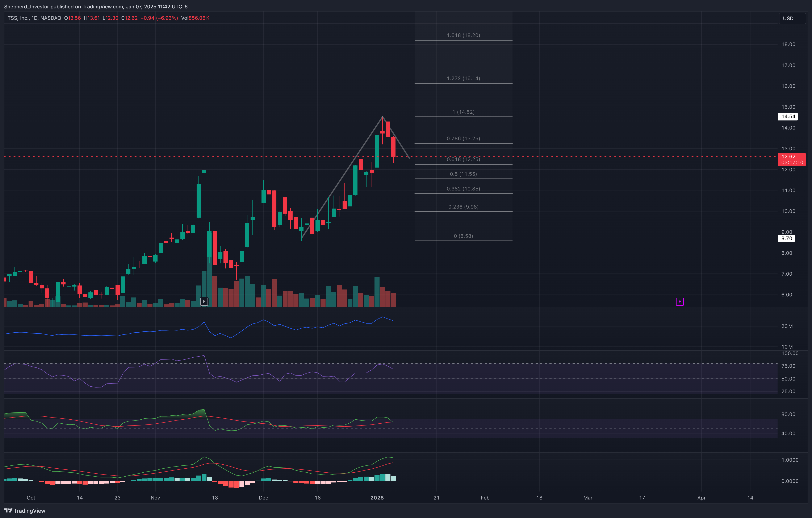Viewport: 812px width, 518px height.
Task: Select the 0.236 (9.98) Fibonacci level label
Action: [x=463, y=207]
